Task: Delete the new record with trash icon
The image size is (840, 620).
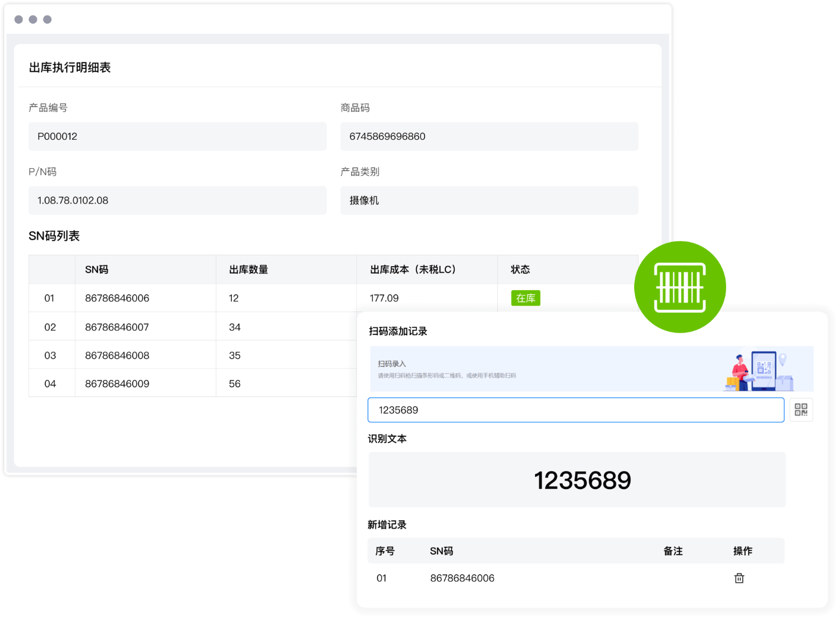Action: click(739, 578)
